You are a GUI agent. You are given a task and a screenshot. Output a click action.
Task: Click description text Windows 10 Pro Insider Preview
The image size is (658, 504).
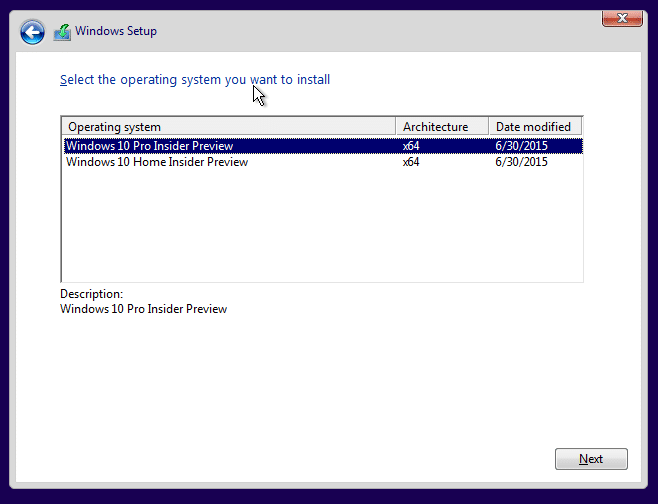point(144,309)
